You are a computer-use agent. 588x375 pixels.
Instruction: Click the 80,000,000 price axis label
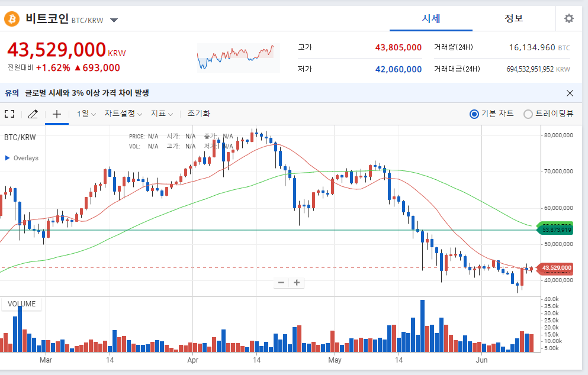pos(558,135)
